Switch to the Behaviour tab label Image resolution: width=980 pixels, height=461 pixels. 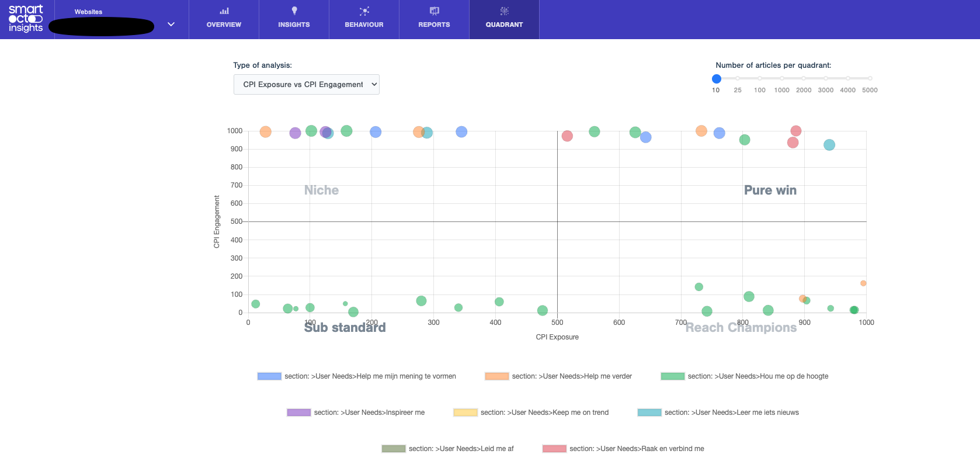coord(364,25)
